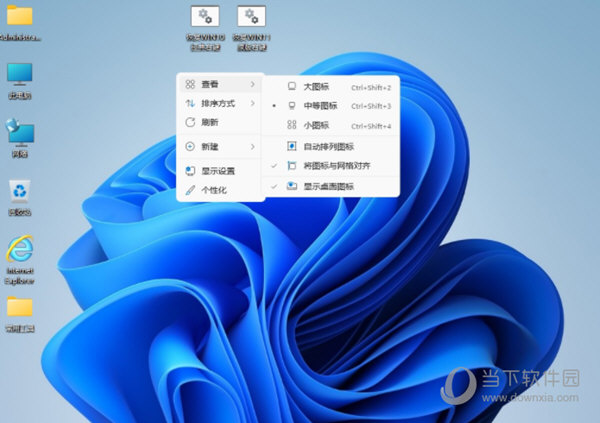The height and width of the screenshot is (423, 600).
Task: Select the 此电脑 (This PC) desktop icon
Action: coord(20,81)
